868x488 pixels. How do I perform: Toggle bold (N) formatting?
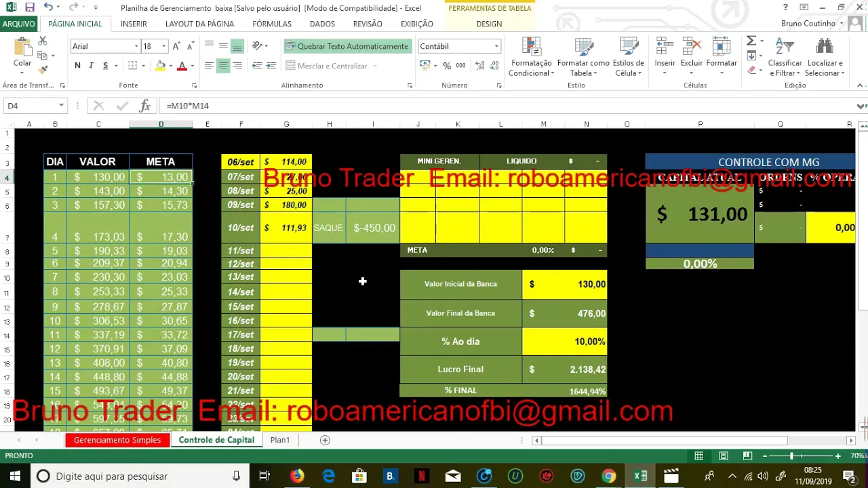click(77, 66)
